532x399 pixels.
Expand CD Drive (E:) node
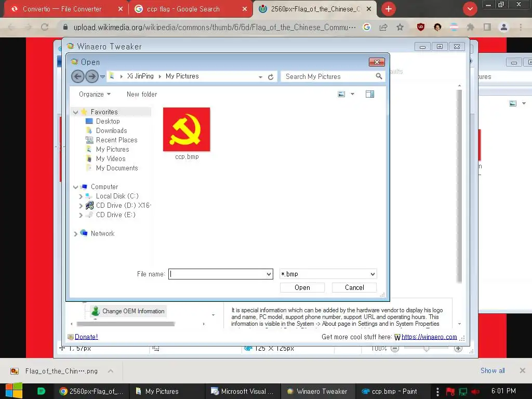pos(81,215)
